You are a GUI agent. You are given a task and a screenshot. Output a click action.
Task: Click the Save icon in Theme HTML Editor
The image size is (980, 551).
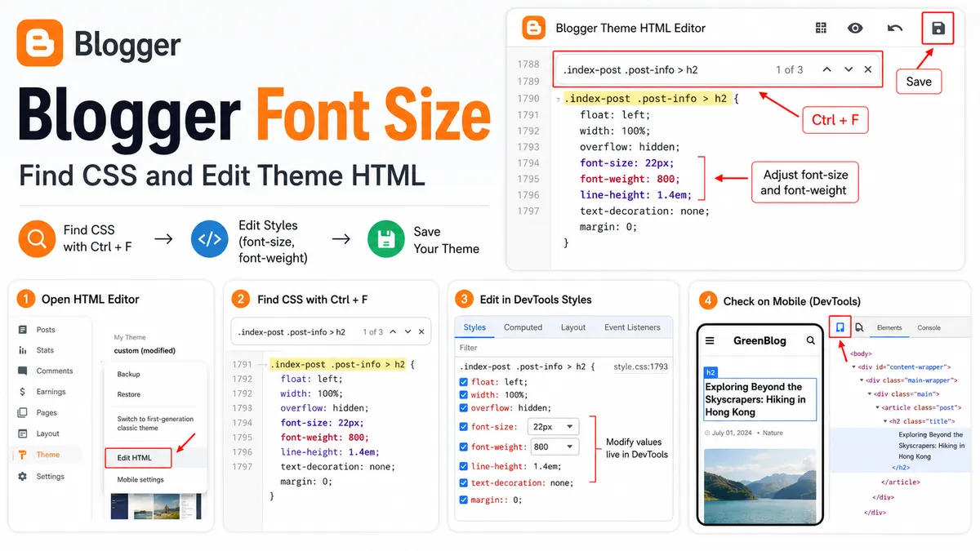tap(938, 29)
